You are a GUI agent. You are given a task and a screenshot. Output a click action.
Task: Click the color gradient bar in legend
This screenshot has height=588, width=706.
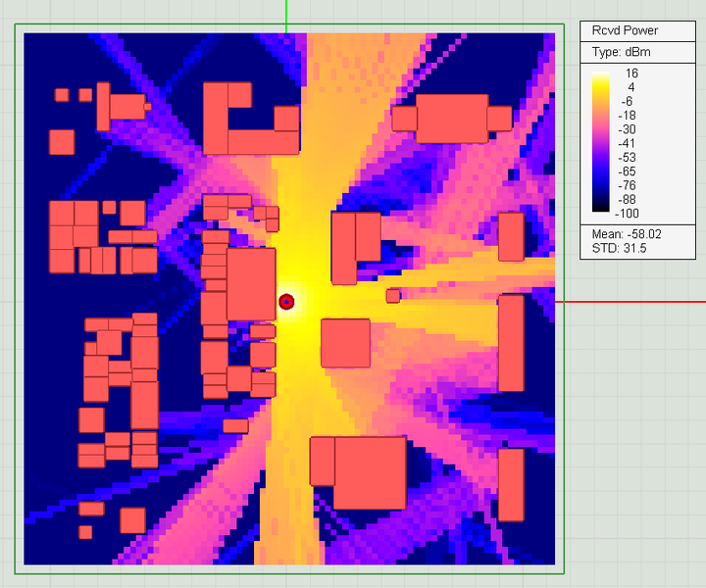point(601,142)
